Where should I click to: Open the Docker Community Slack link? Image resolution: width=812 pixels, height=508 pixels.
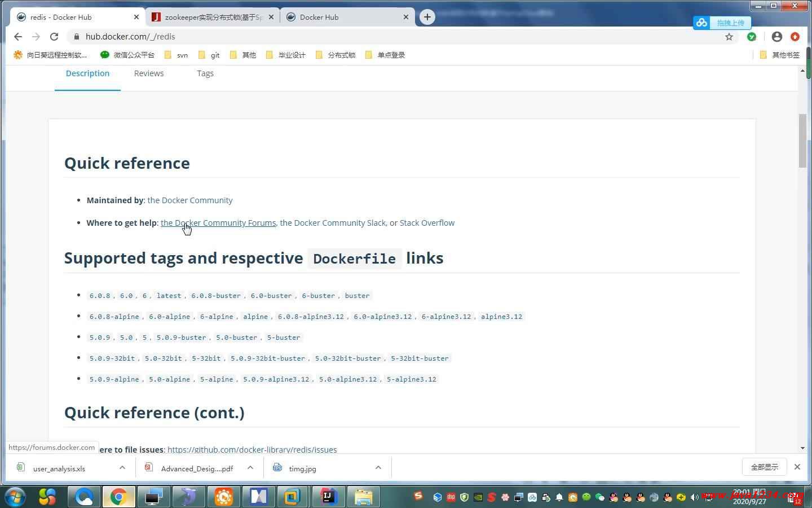333,223
